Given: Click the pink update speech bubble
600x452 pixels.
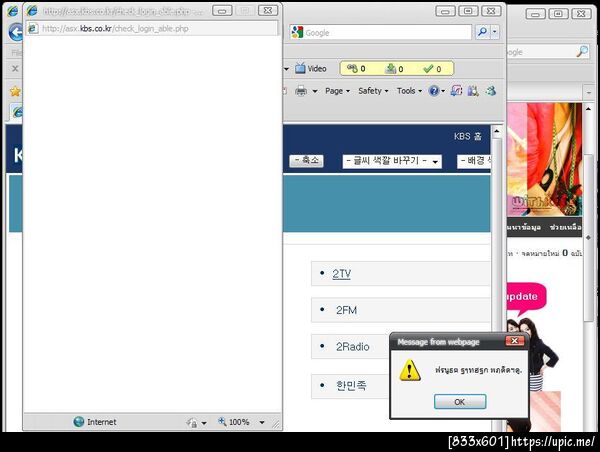Looking at the screenshot, I should pyautogui.click(x=525, y=298).
